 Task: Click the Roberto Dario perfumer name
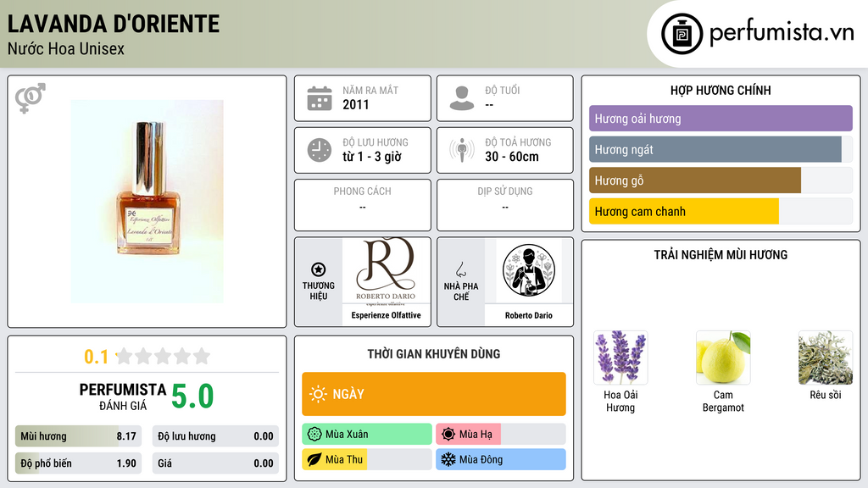click(x=529, y=315)
